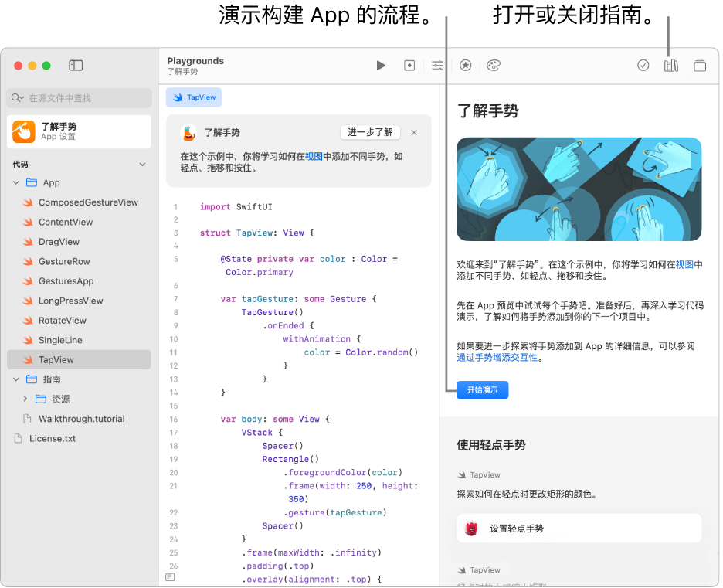This screenshot has height=588, width=723.
Task: Open the star badge toolbar icon
Action: click(466, 66)
